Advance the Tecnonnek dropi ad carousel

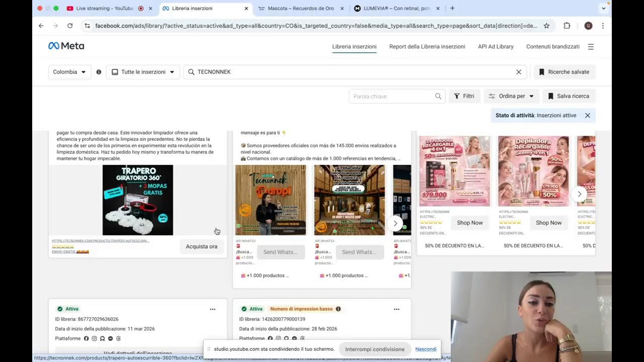395,223
